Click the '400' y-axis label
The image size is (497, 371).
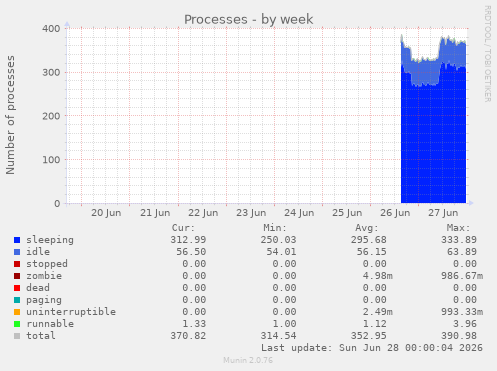point(51,29)
